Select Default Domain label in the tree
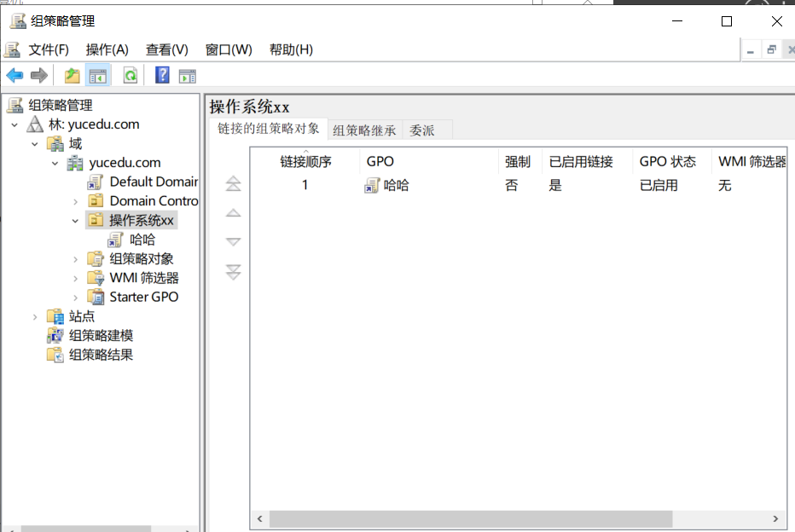 click(x=154, y=182)
